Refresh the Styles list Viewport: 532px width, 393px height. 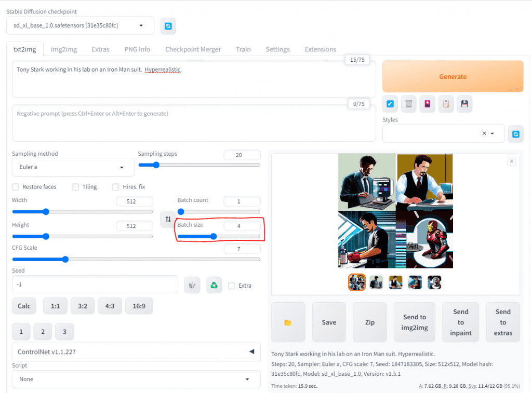pyautogui.click(x=516, y=134)
